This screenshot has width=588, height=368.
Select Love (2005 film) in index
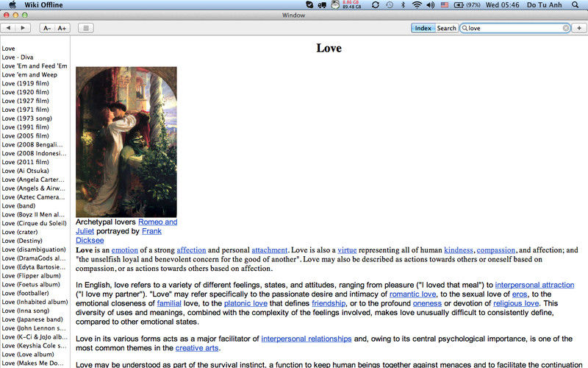tap(25, 135)
